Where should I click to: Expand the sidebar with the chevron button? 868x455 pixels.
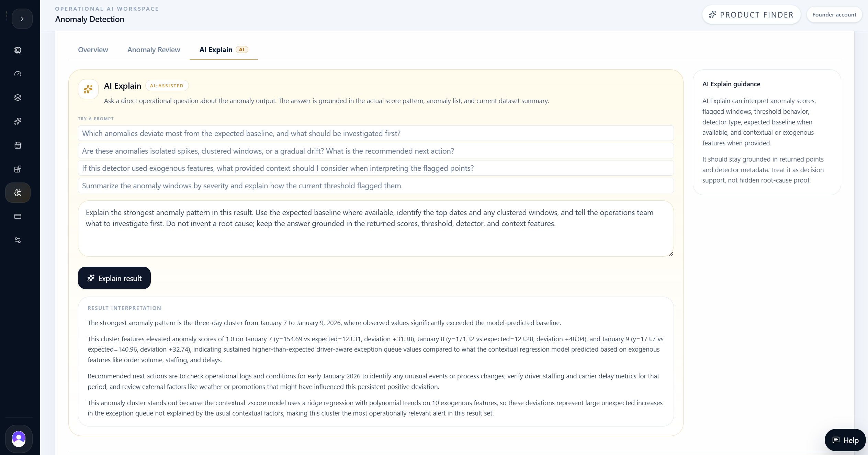[22, 19]
